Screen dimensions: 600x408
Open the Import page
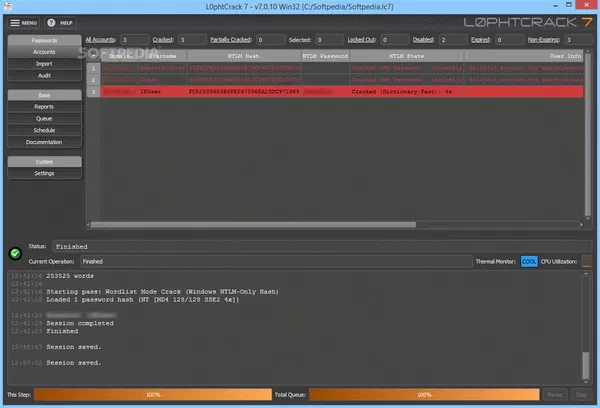pos(44,64)
